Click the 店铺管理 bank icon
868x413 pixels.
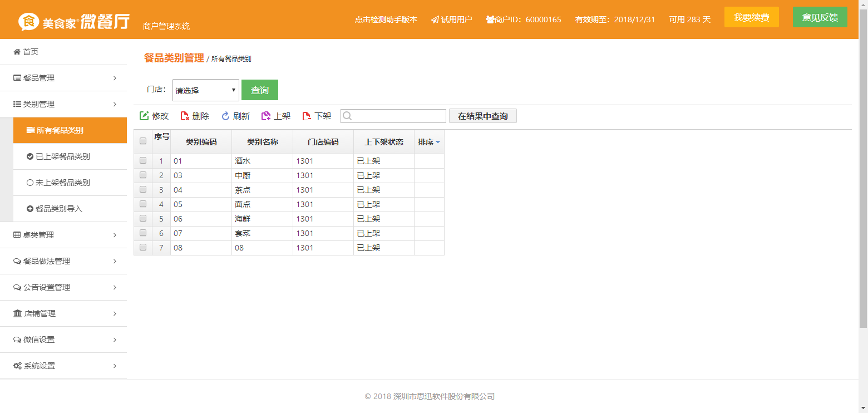pos(17,313)
